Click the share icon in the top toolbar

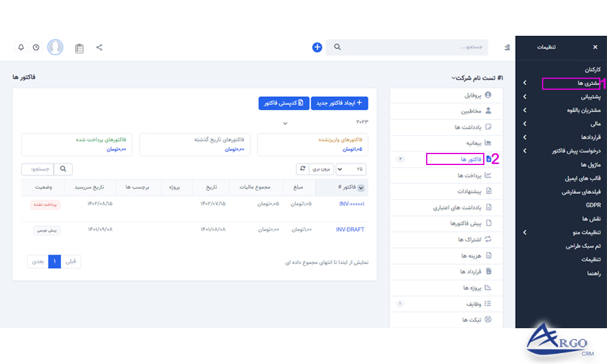coord(99,47)
